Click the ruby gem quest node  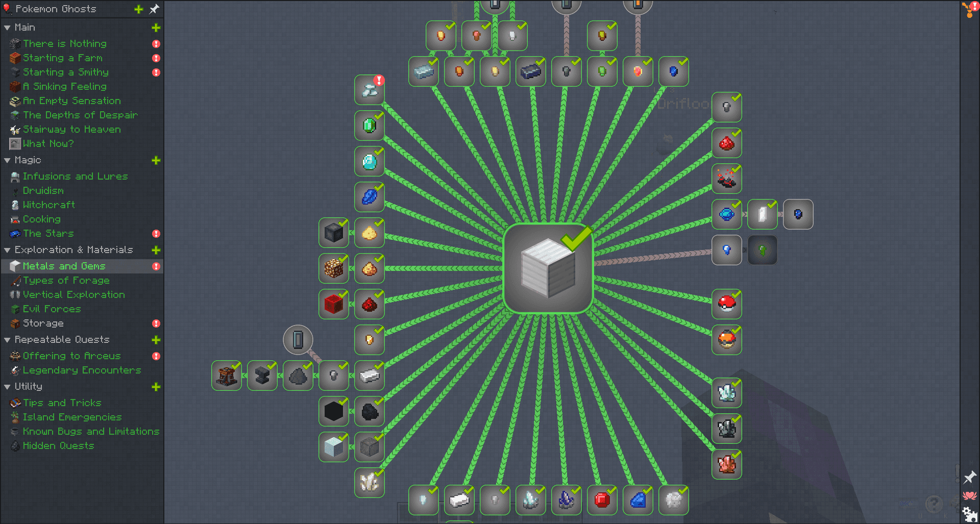[602, 500]
